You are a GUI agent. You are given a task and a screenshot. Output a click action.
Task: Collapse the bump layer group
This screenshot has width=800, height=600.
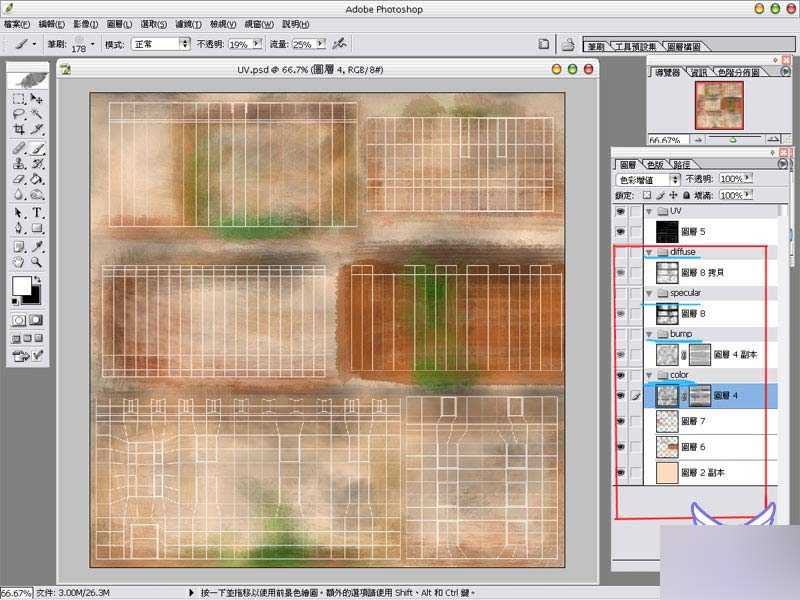pyautogui.click(x=649, y=334)
